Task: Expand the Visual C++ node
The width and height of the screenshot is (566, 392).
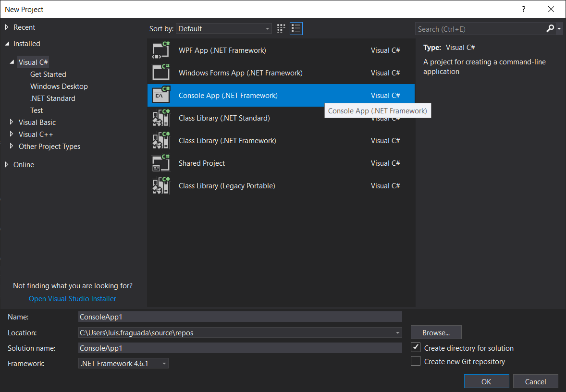Action: coord(12,134)
